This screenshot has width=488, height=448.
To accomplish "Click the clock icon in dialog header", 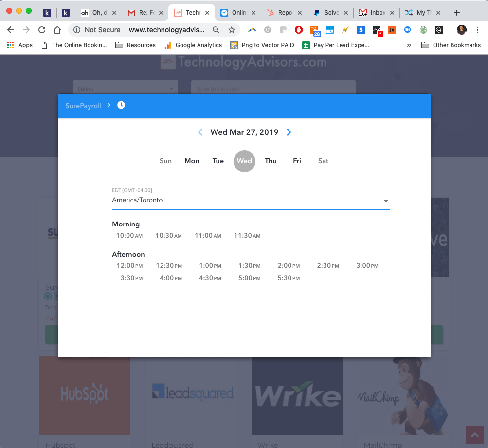I will (x=121, y=105).
